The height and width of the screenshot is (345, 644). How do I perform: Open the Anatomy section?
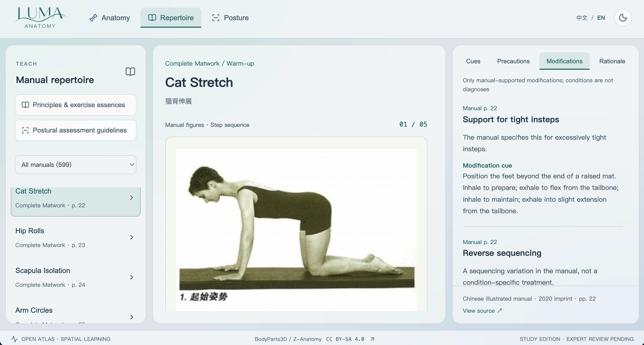110,18
